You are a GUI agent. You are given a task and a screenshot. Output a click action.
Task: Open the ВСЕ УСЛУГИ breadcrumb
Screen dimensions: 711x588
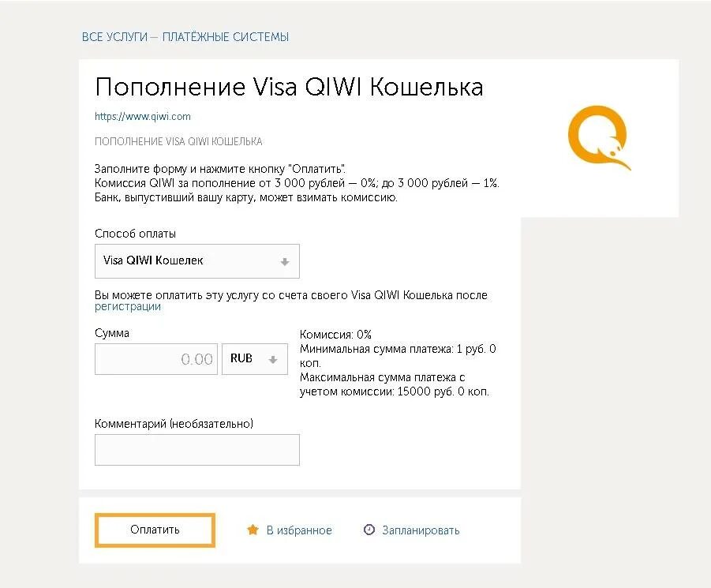point(114,37)
